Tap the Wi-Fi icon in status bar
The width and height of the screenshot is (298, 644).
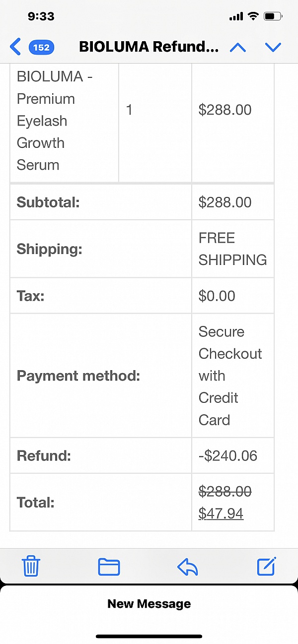coord(253,16)
